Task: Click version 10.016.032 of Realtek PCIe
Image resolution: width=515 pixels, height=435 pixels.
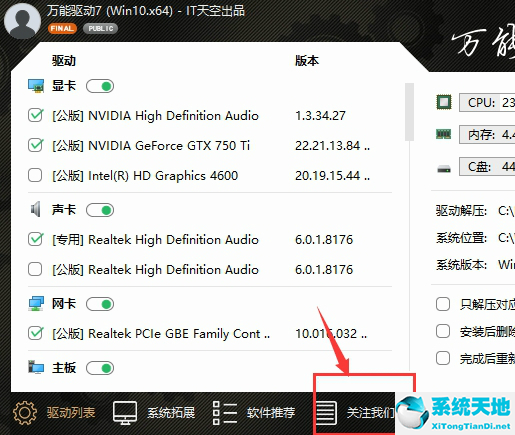Action: (331, 333)
